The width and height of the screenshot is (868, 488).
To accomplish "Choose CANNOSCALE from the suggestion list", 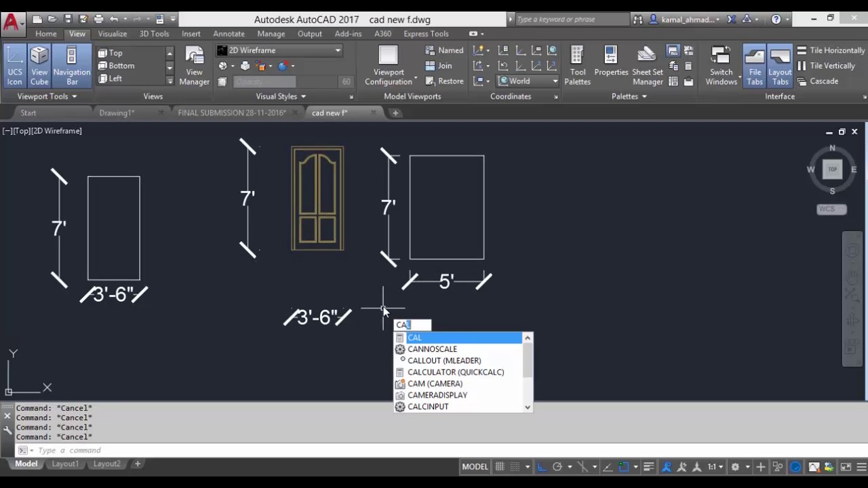I will (x=459, y=349).
